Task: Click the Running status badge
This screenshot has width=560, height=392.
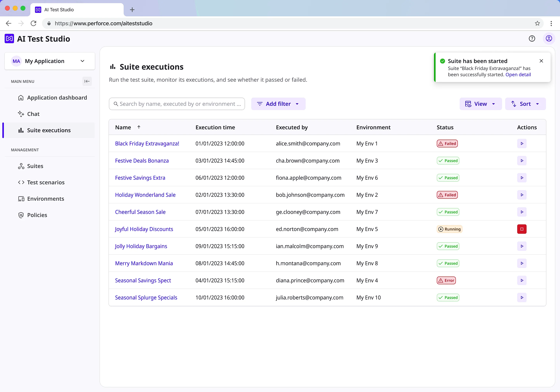Action: pos(449,229)
